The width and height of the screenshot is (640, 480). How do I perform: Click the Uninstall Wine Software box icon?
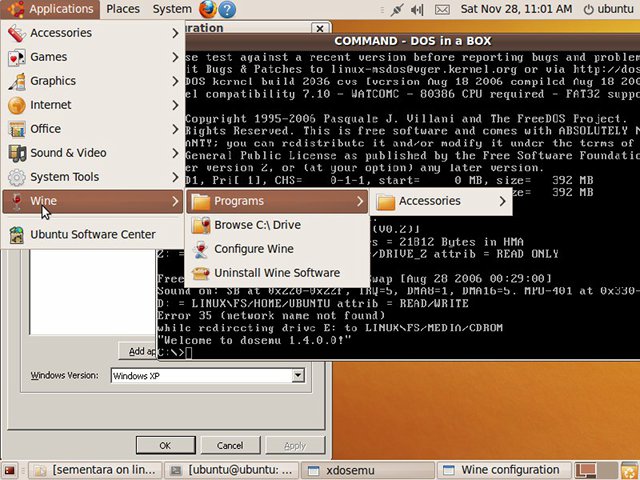click(x=201, y=273)
